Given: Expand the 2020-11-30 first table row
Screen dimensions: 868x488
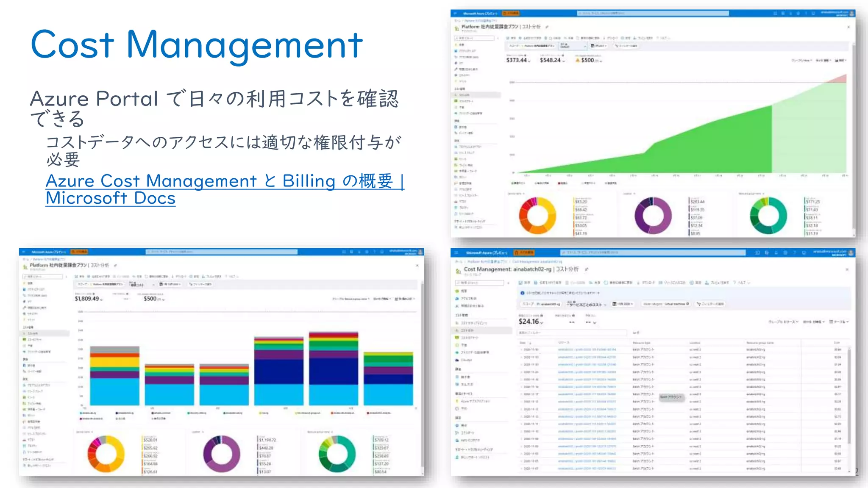Looking at the screenshot, I should click(x=522, y=350).
